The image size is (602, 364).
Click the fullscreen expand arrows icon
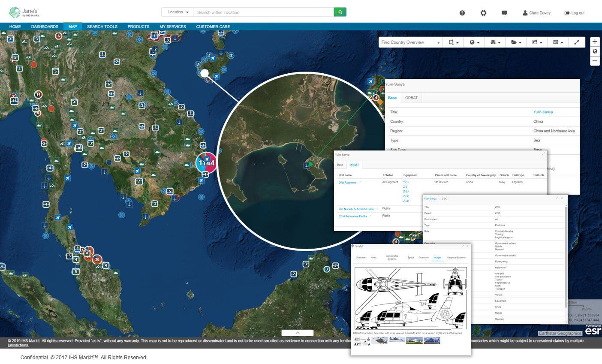coord(577,42)
